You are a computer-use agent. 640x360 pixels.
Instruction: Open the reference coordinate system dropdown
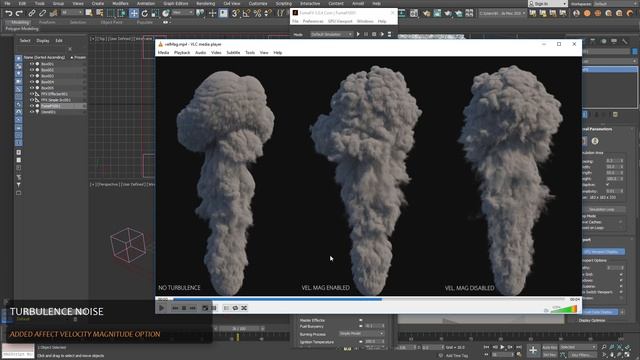tap(182, 13)
